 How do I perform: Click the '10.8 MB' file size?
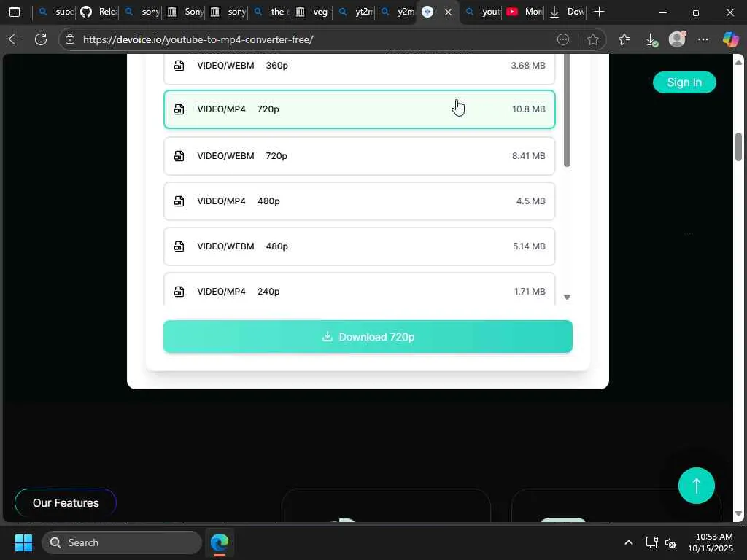click(x=528, y=109)
